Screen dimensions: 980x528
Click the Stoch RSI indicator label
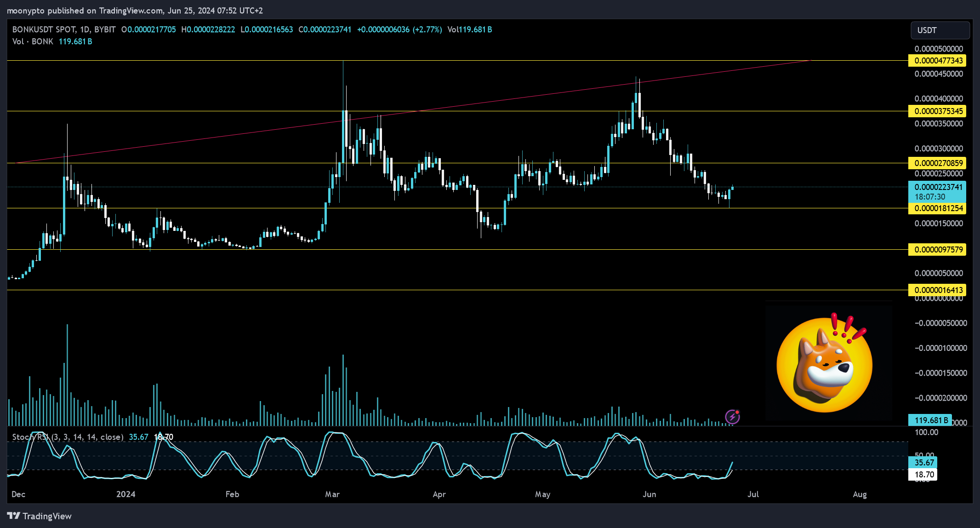[x=68, y=437]
